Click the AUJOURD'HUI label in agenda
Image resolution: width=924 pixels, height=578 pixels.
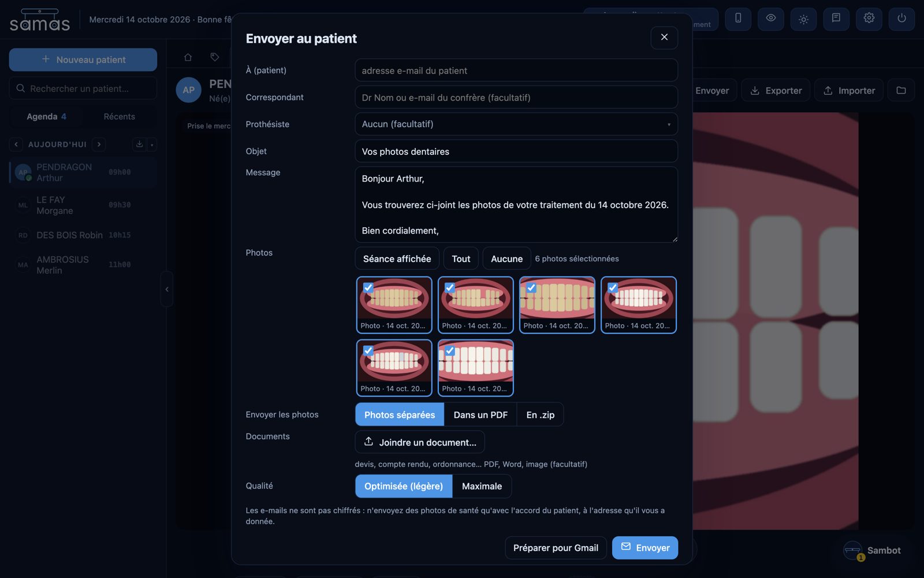tap(57, 144)
